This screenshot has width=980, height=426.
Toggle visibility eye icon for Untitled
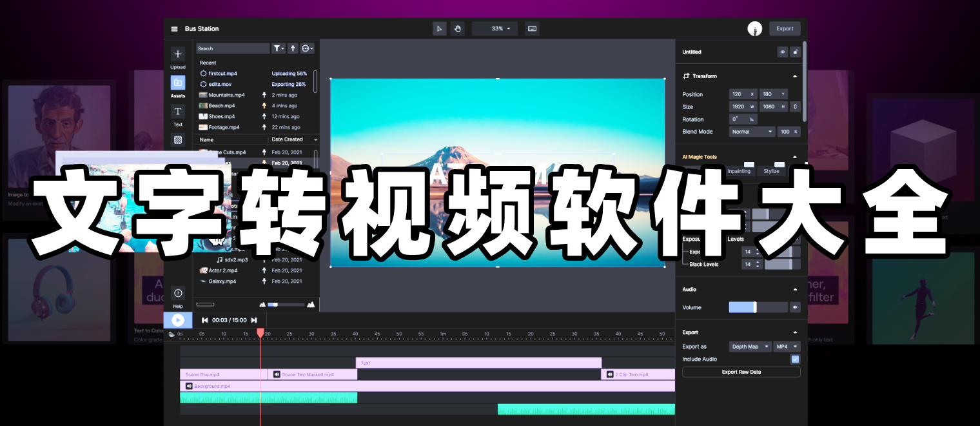(782, 52)
